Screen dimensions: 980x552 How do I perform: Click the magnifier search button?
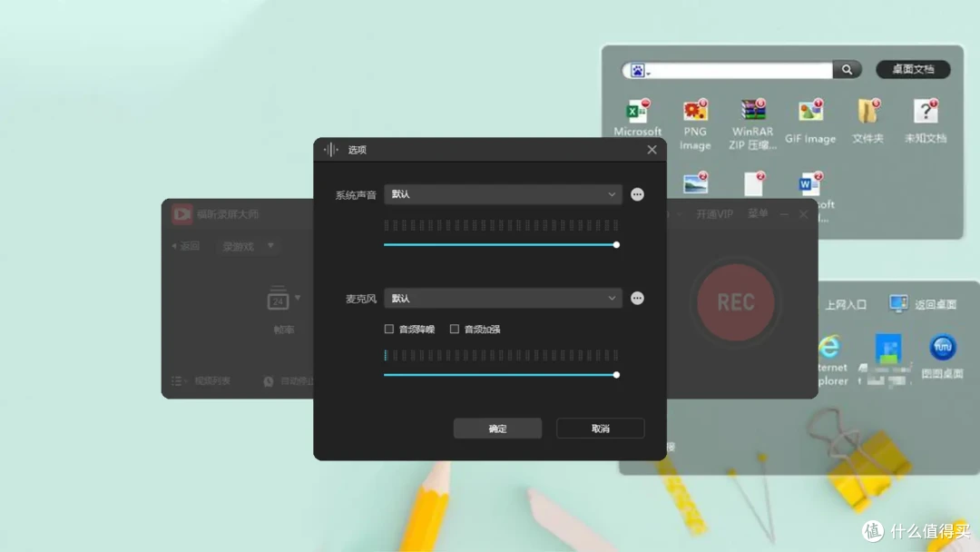[x=847, y=69]
